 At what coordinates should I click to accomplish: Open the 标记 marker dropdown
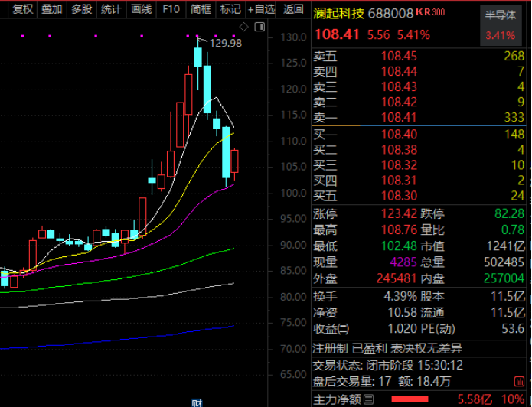(230, 9)
